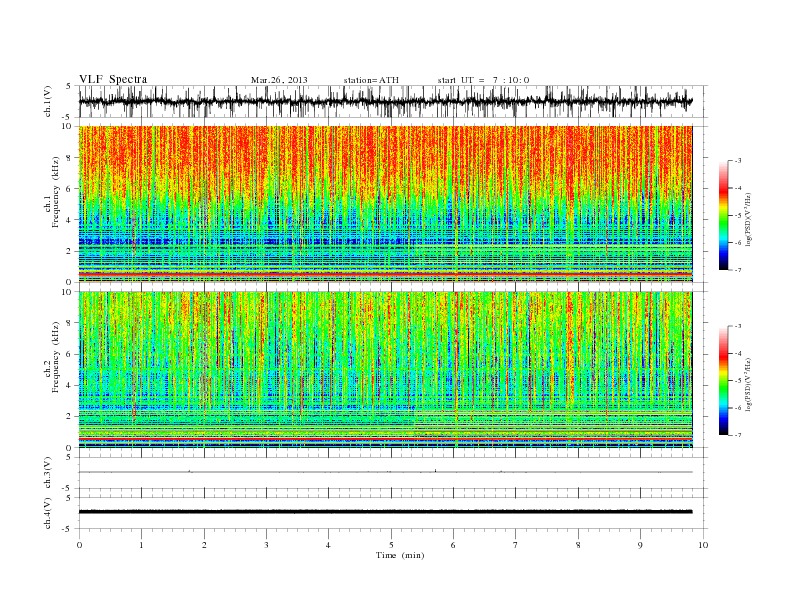Screen dimensions: 792x612
Task: Click the "station=ATH" header label
Action: click(x=371, y=80)
